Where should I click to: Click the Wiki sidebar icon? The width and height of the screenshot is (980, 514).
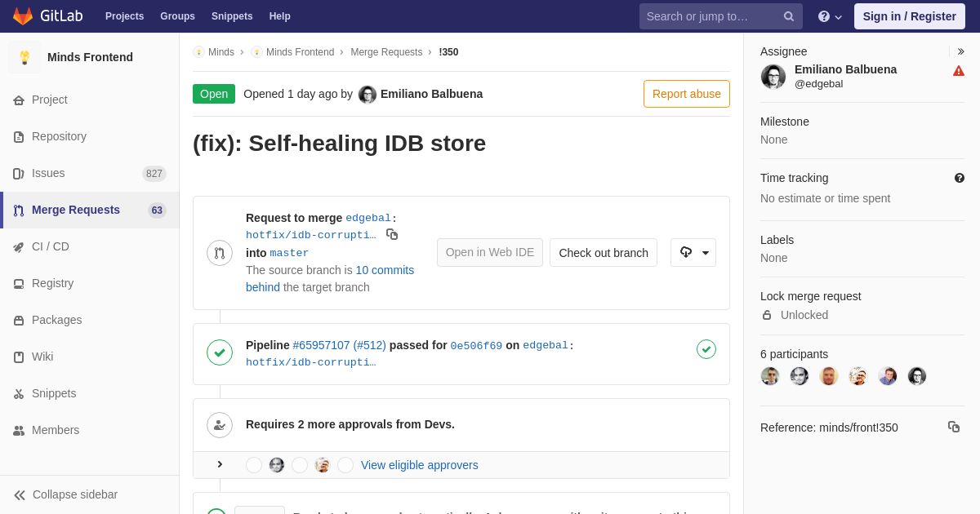point(19,357)
